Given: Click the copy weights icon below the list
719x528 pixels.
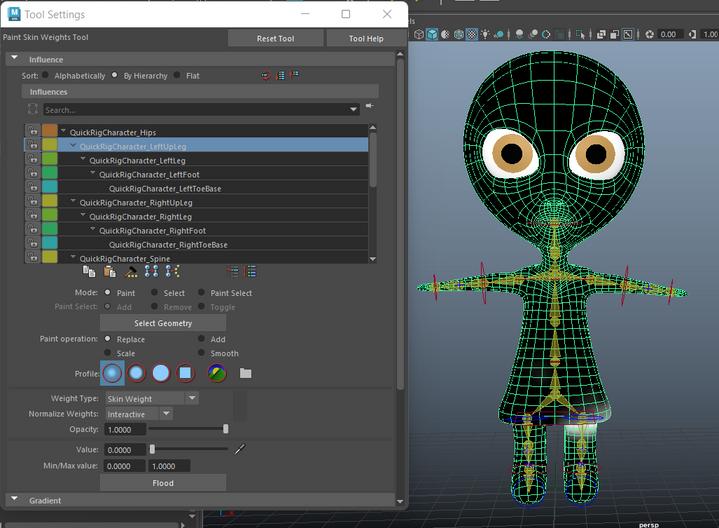Looking at the screenshot, I should (89, 271).
